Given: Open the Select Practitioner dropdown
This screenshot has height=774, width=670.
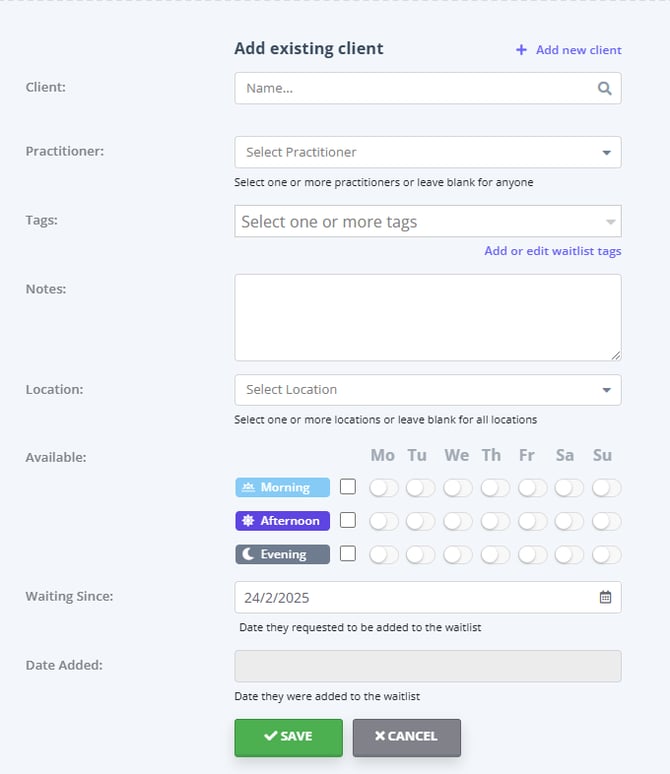Looking at the screenshot, I should pos(427,152).
